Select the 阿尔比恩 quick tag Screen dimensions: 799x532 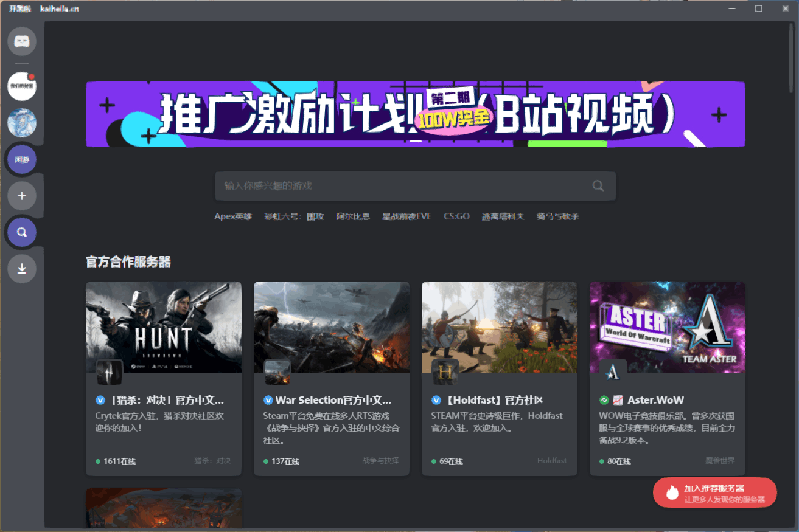(x=353, y=216)
